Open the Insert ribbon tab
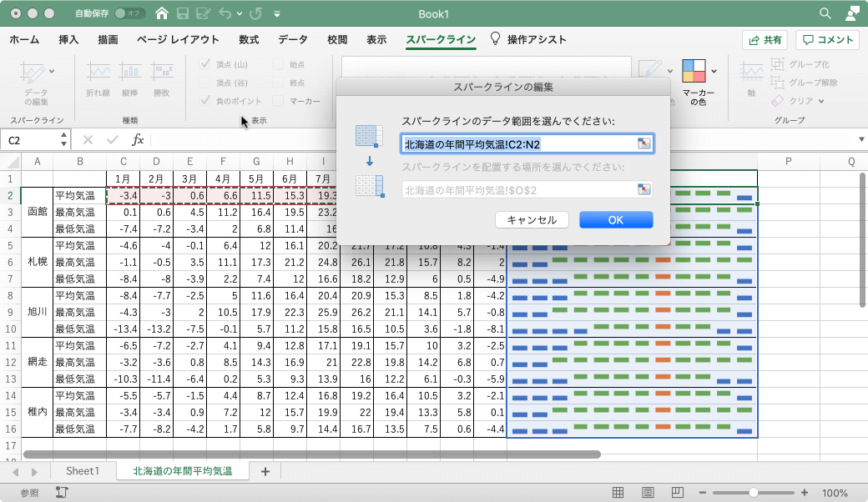868x502 pixels. (68, 39)
